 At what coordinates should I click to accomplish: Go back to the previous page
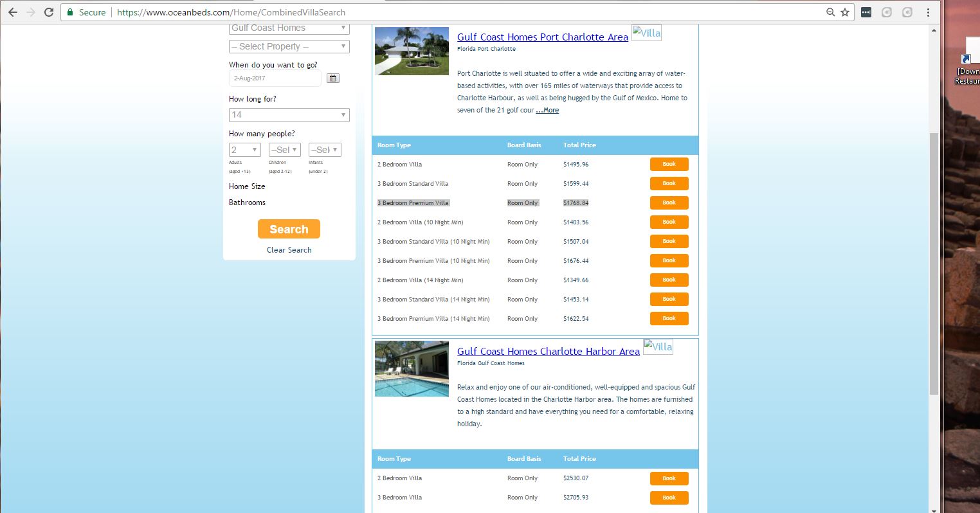click(13, 12)
